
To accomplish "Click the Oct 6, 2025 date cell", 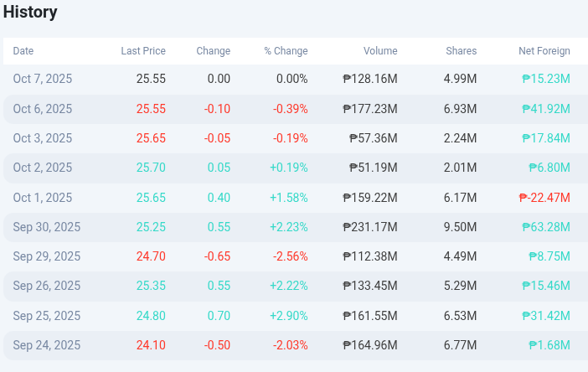I will [x=43, y=109].
